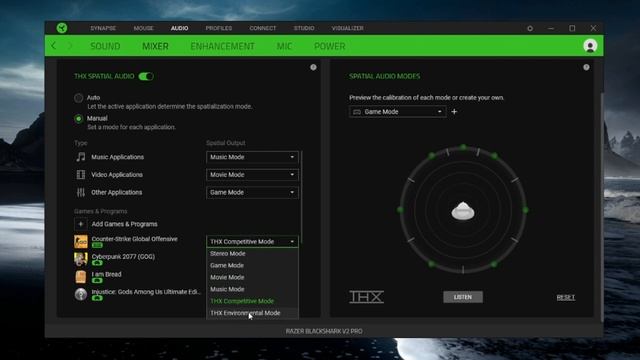Click the THX logo
Image resolution: width=640 pixels, height=360 pixels.
[x=366, y=297]
